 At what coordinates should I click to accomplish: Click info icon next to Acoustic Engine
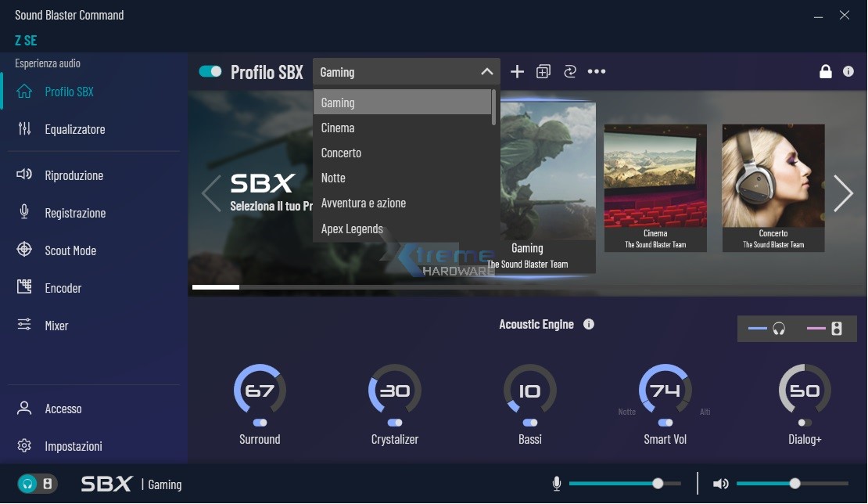click(589, 324)
